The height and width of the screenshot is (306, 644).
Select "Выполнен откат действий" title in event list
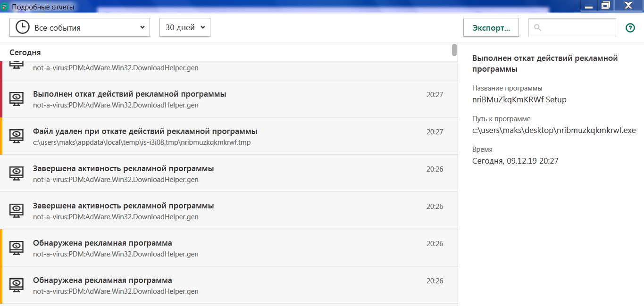130,94
